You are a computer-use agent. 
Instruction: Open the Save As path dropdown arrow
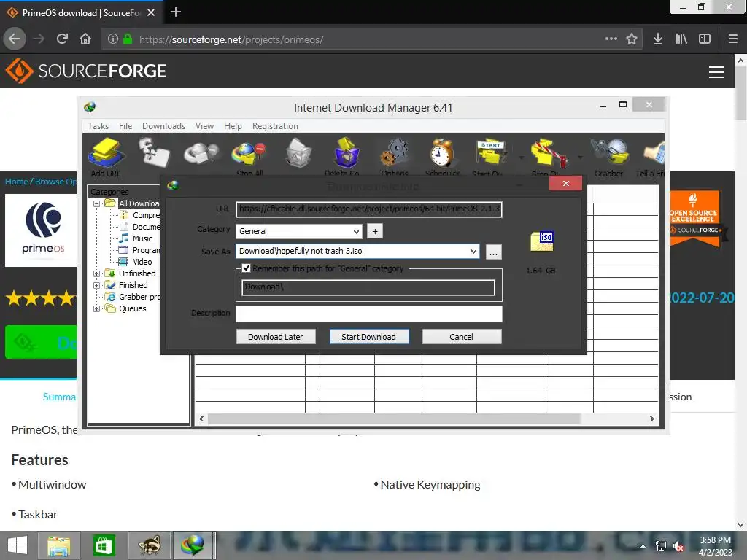point(473,251)
